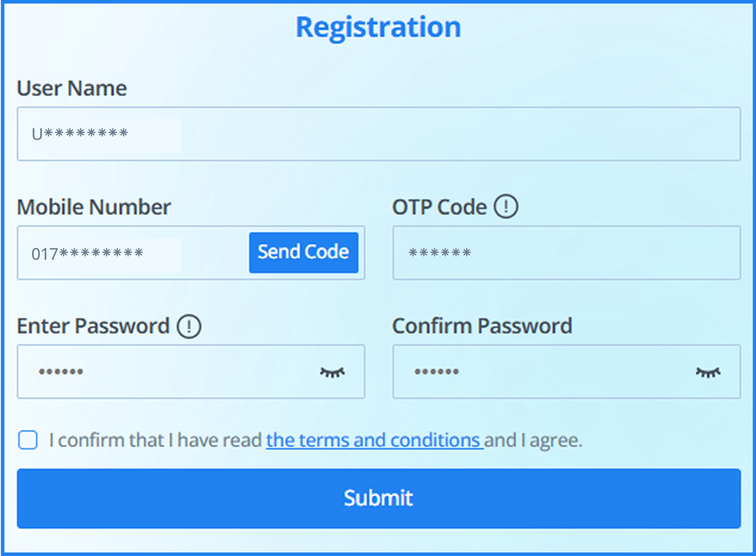Click the Confirm Password label
The height and width of the screenshot is (556, 756).
click(x=482, y=326)
